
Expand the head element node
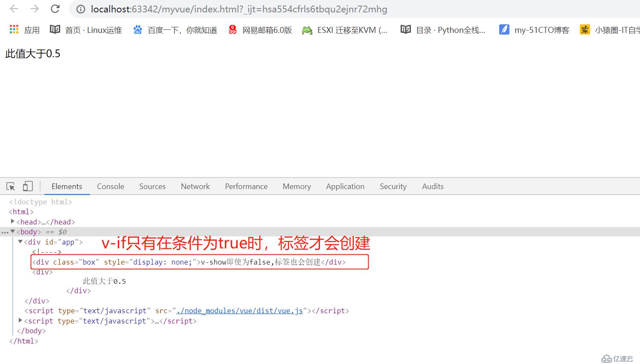pos(12,221)
